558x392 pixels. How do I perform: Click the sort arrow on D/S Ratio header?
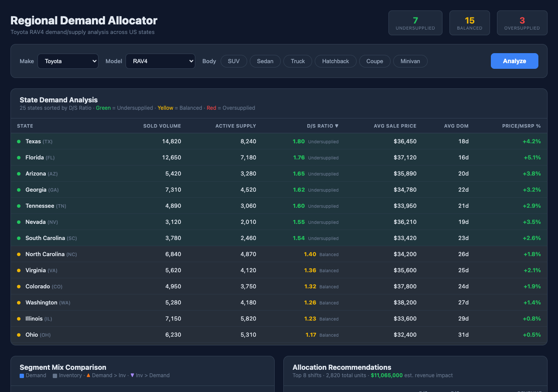click(337, 126)
